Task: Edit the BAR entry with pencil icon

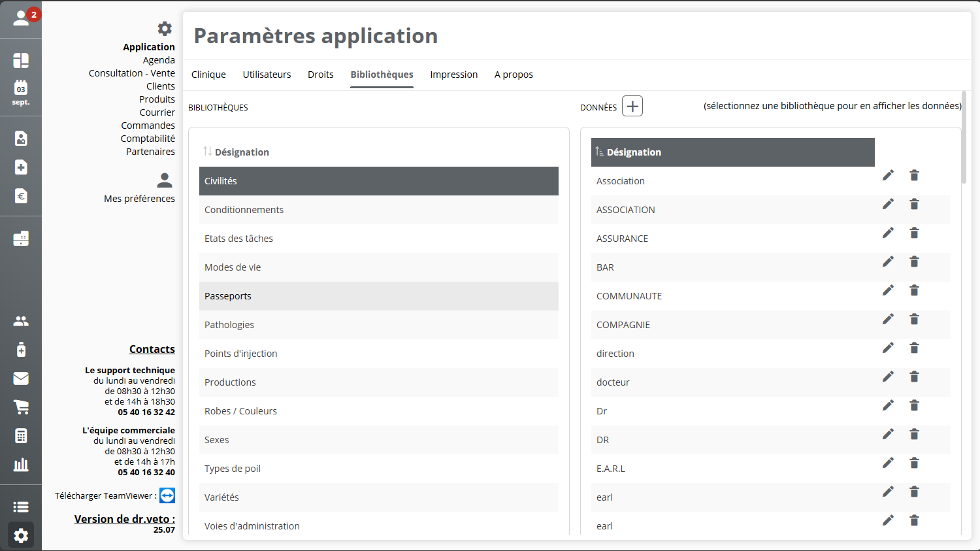Action: (888, 261)
